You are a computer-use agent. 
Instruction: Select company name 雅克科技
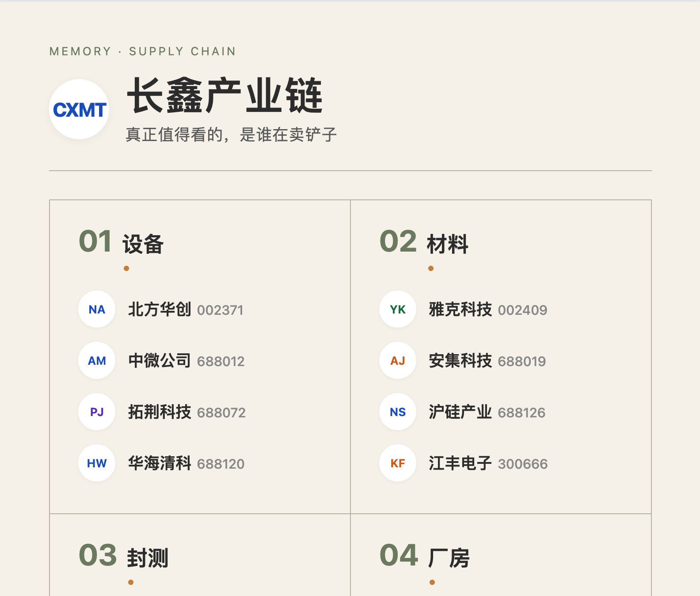click(460, 309)
